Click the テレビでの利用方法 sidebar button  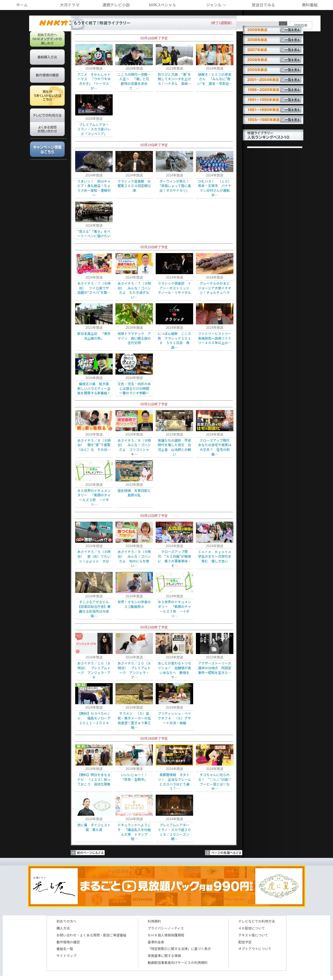[x=47, y=115]
